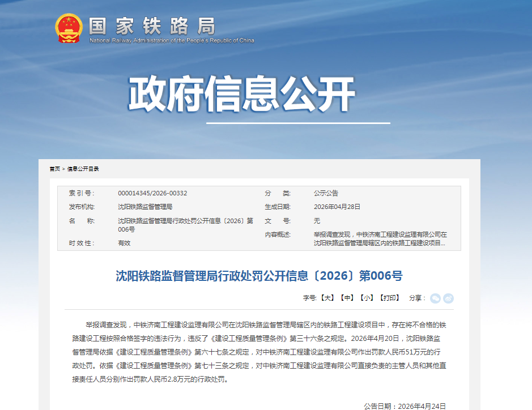The width and height of the screenshot is (532, 410).
Task: Click the English National Railway Administration subtitle
Action: pyautogui.click(x=172, y=41)
